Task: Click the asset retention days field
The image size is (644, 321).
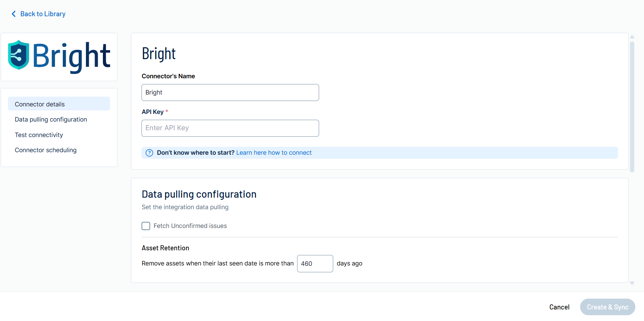Action: pos(315,264)
